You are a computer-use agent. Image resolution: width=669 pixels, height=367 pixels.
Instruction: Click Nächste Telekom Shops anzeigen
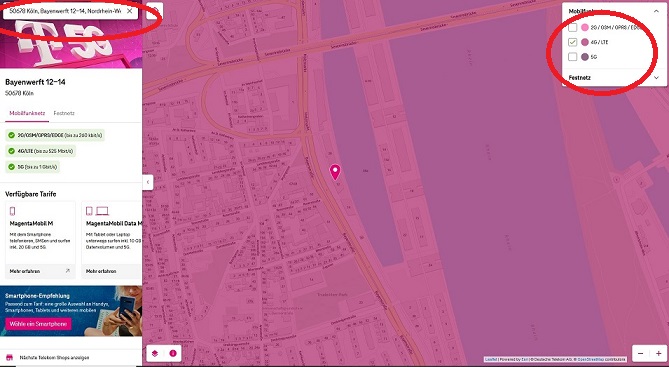[54, 358]
